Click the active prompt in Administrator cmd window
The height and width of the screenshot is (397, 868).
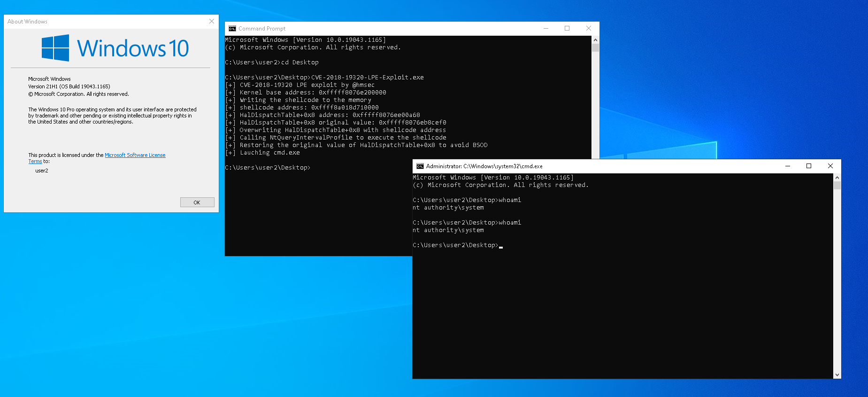point(458,245)
